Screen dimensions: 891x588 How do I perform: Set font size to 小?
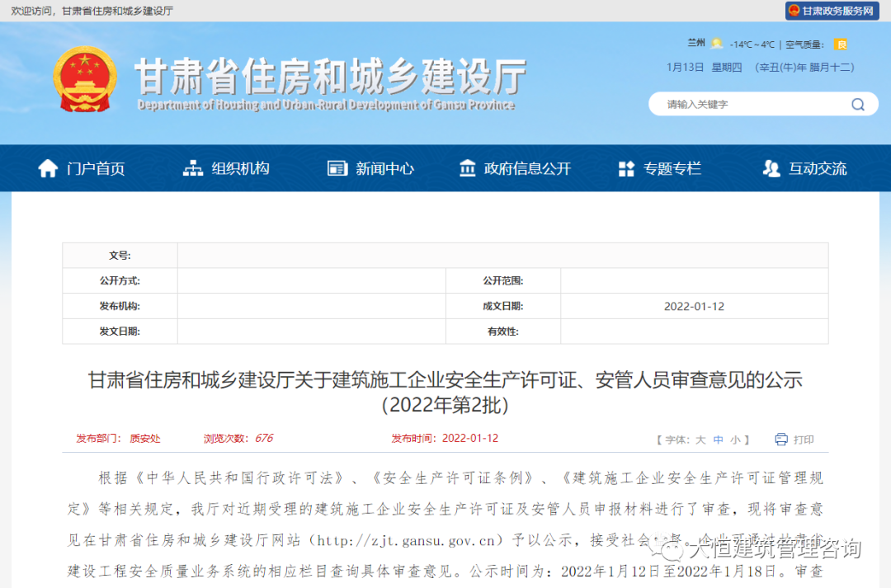735,440
